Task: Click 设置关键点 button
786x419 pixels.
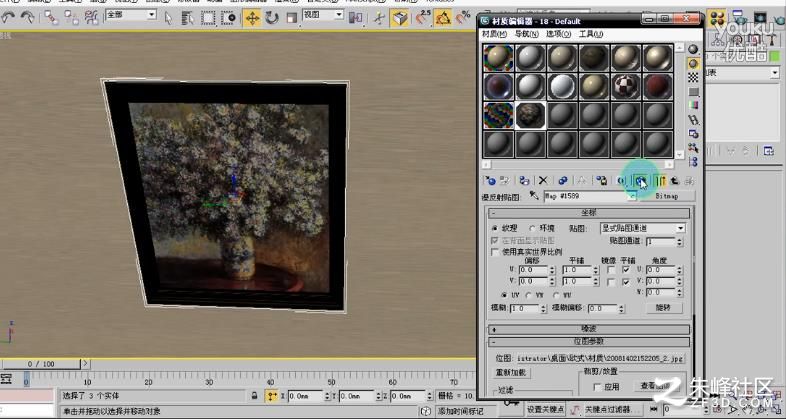Action: click(546, 409)
